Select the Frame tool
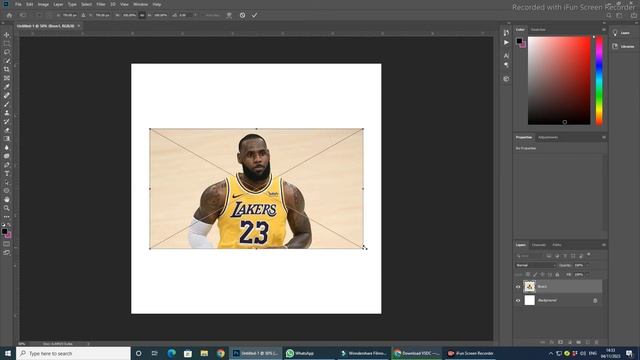The width and height of the screenshot is (640, 360). click(7, 78)
